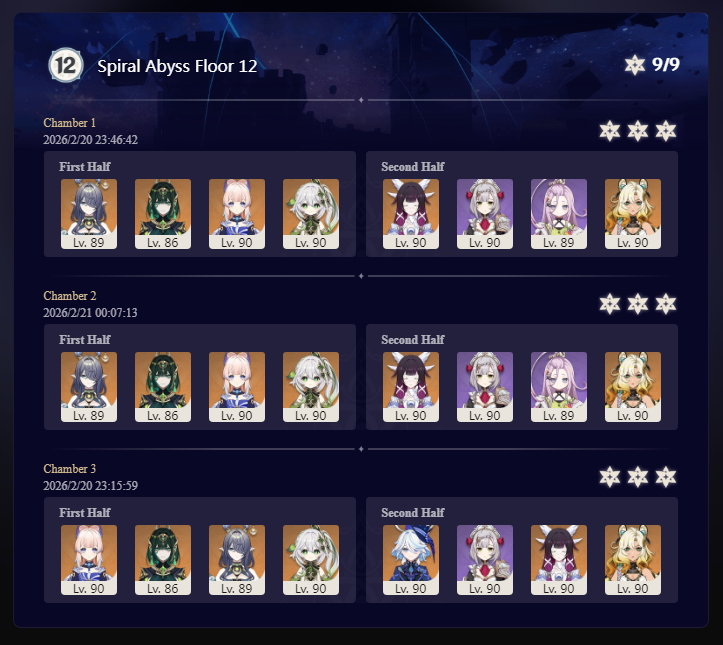723x645 pixels.
Task: Open Chamber 2 first half Lv. 89 dark-haired character
Action: point(89,387)
